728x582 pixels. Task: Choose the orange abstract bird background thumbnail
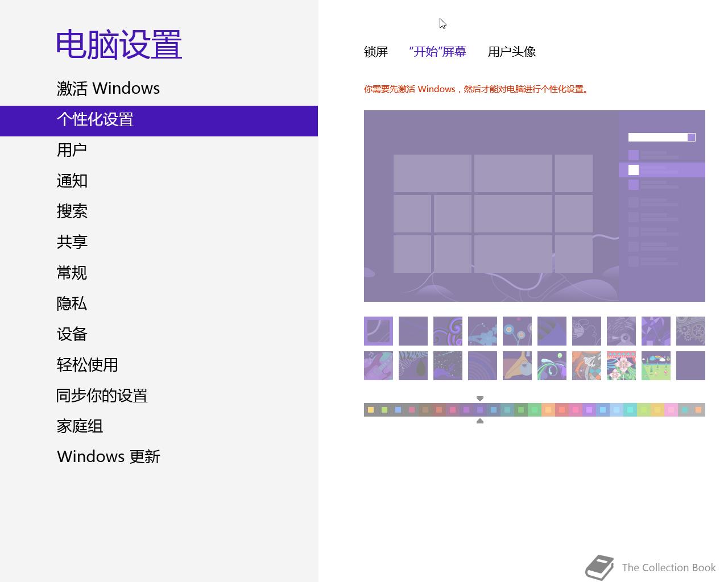click(586, 365)
